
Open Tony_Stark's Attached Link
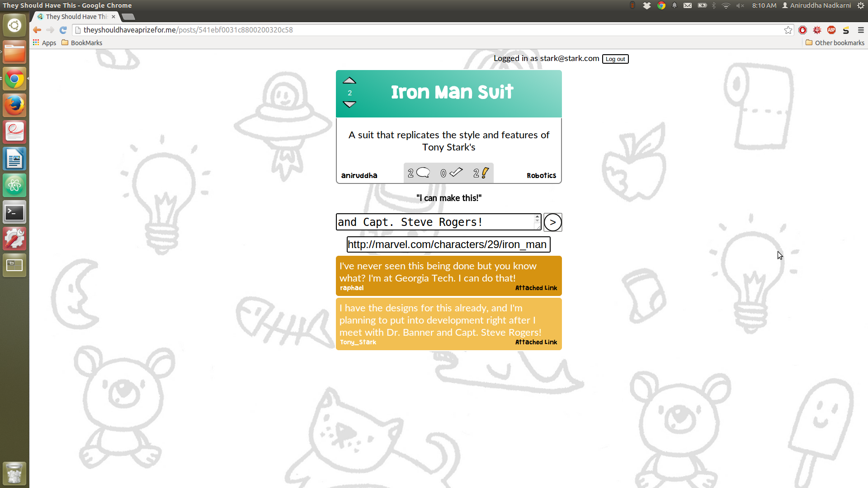point(536,343)
